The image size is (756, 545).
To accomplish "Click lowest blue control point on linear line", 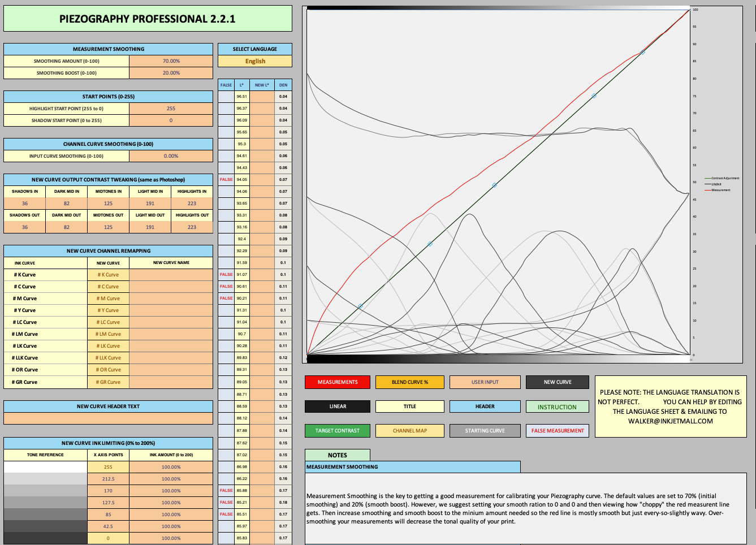I will tap(360, 306).
